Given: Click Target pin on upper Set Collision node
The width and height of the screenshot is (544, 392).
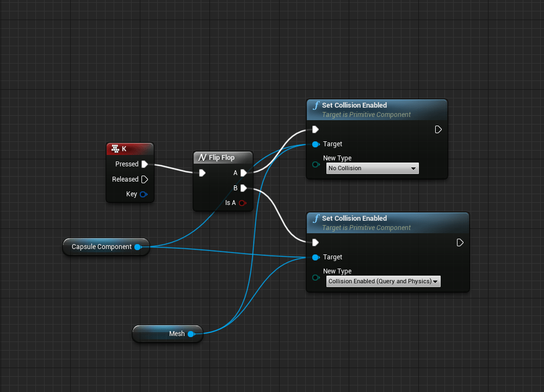Looking at the screenshot, I should [x=316, y=144].
